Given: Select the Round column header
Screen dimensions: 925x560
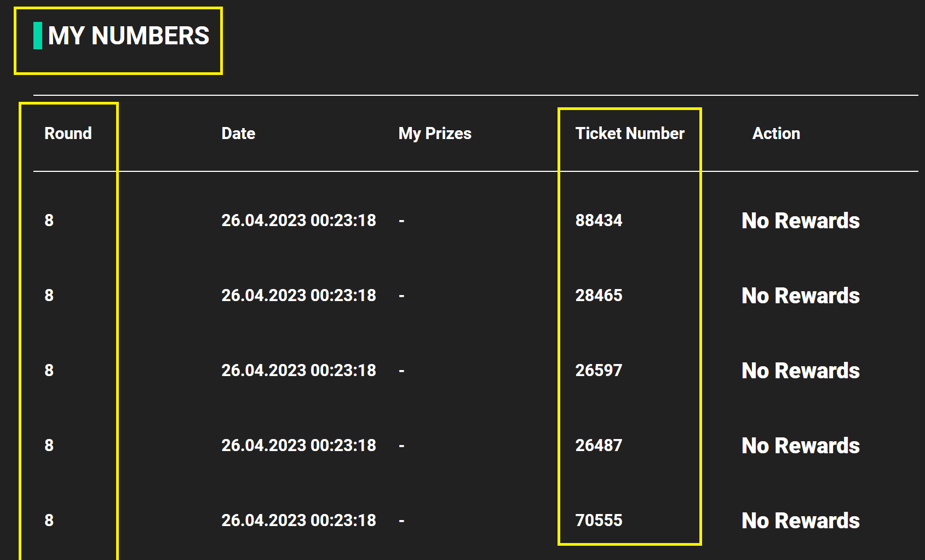Looking at the screenshot, I should 68,134.
